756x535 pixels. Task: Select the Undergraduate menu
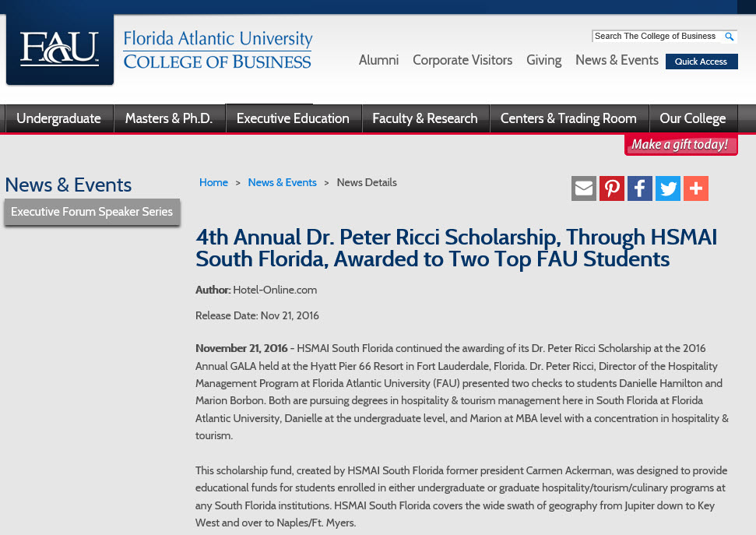click(x=59, y=118)
